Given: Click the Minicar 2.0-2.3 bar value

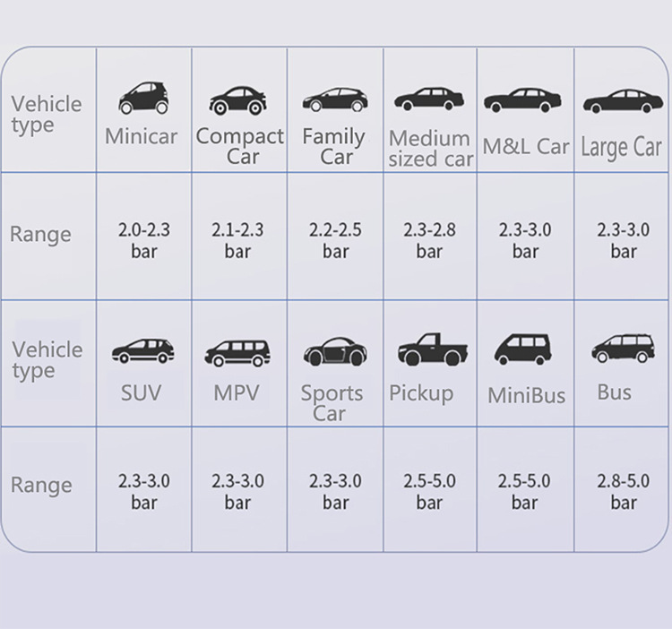Looking at the screenshot, I should click(143, 240).
